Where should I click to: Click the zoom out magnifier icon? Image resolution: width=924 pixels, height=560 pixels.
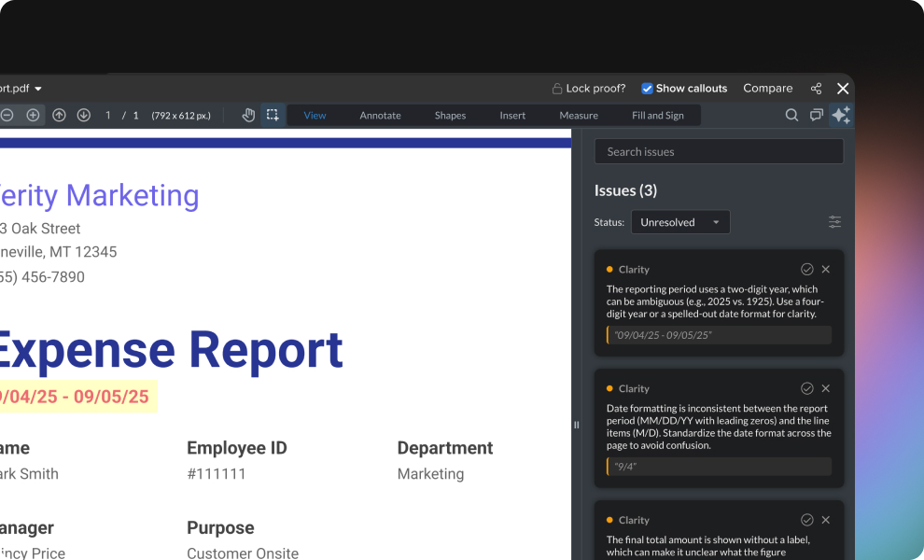coord(7,115)
